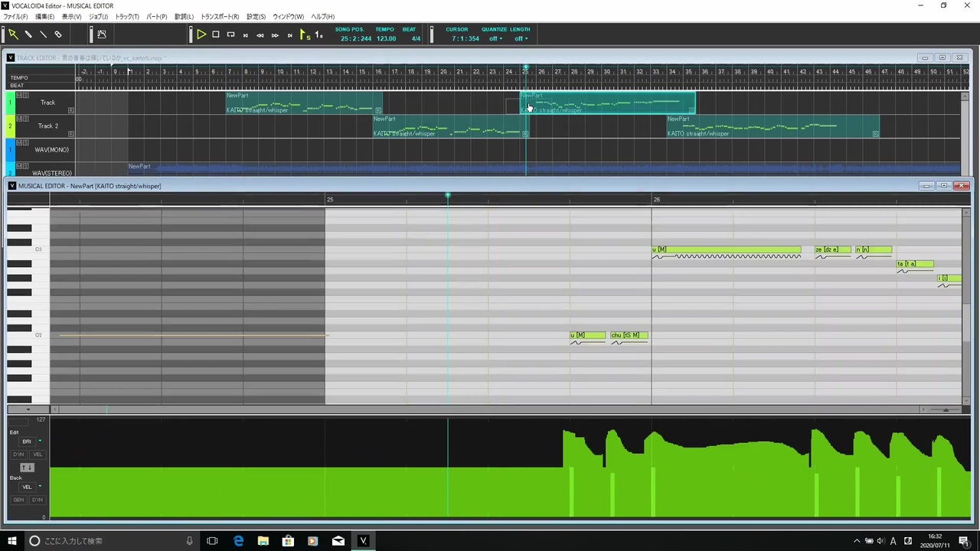
Task: Select the line tool
Action: click(x=43, y=34)
